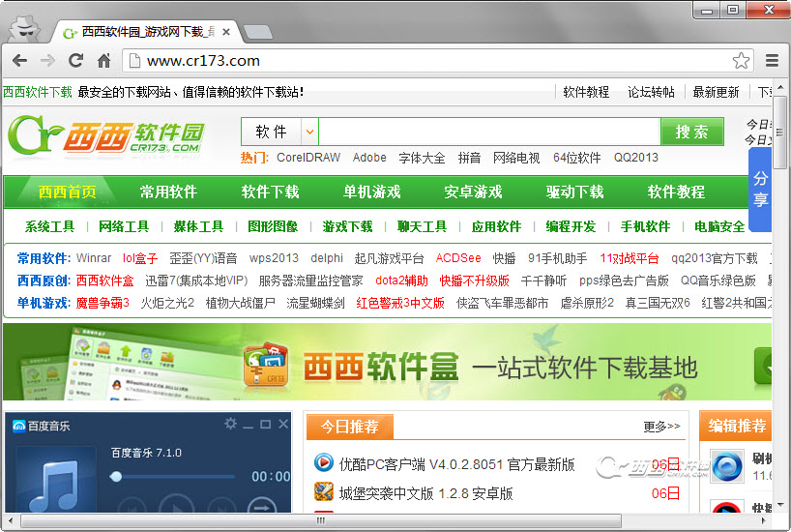791x532 pixels.
Task: Click the scroll down arrow
Action: [780, 505]
